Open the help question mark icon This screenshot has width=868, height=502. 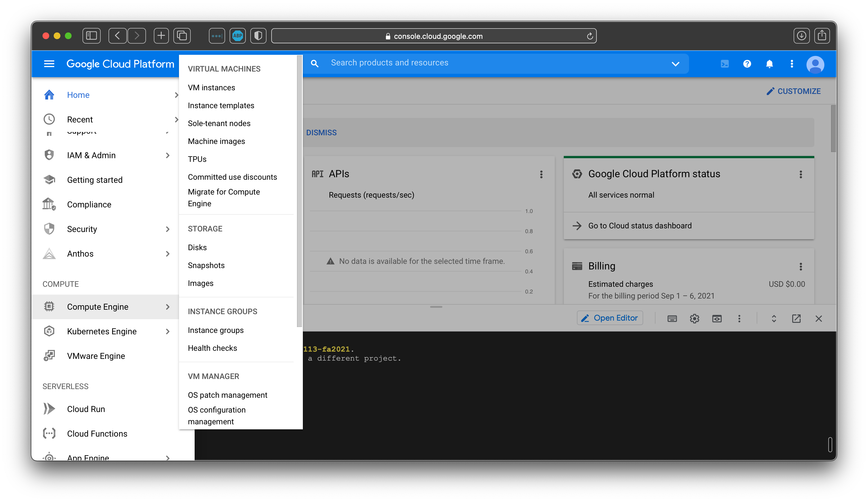[x=747, y=64]
